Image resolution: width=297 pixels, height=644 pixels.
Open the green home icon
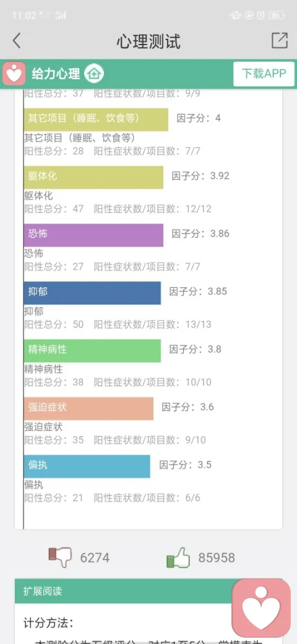tap(94, 74)
